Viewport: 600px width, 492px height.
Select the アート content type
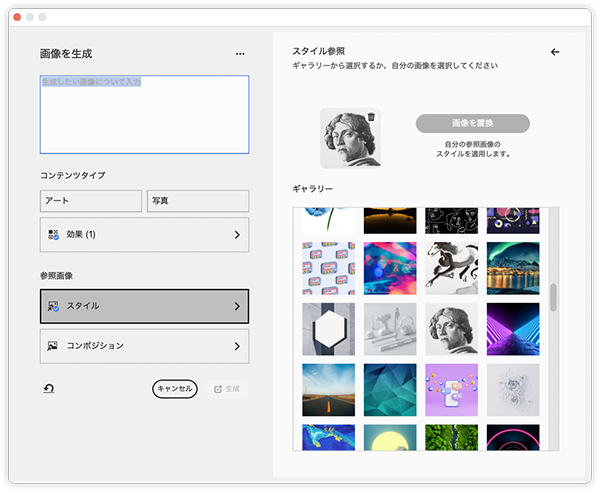91,201
